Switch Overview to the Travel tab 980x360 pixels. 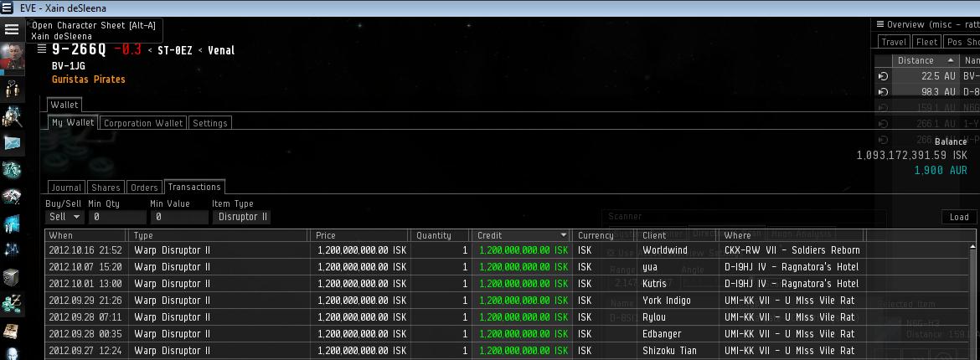(894, 42)
